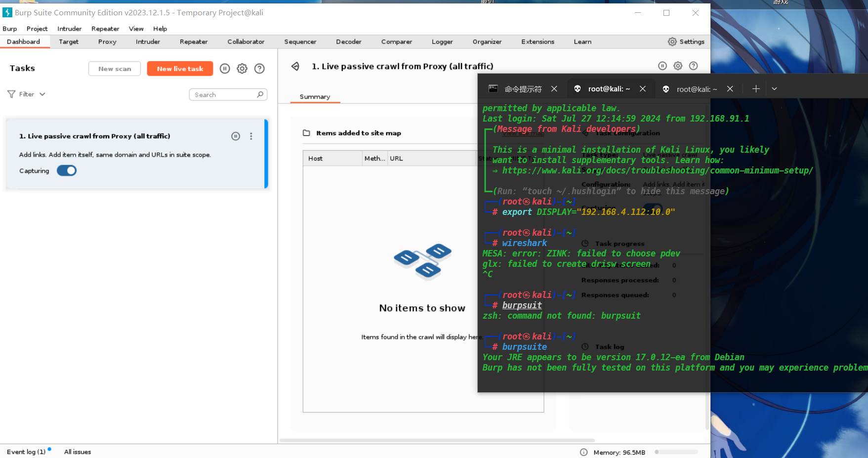The width and height of the screenshot is (868, 458).
Task: Open settings gear in task details header
Action: 678,66
